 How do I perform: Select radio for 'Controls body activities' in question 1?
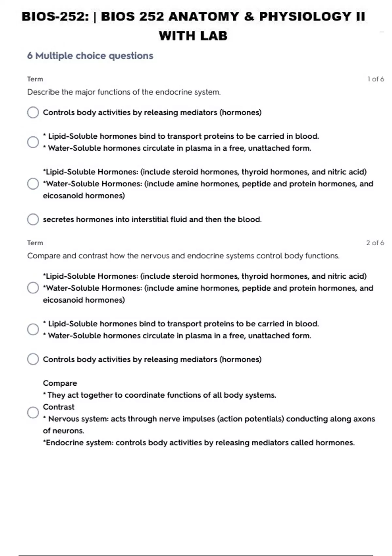(33, 113)
